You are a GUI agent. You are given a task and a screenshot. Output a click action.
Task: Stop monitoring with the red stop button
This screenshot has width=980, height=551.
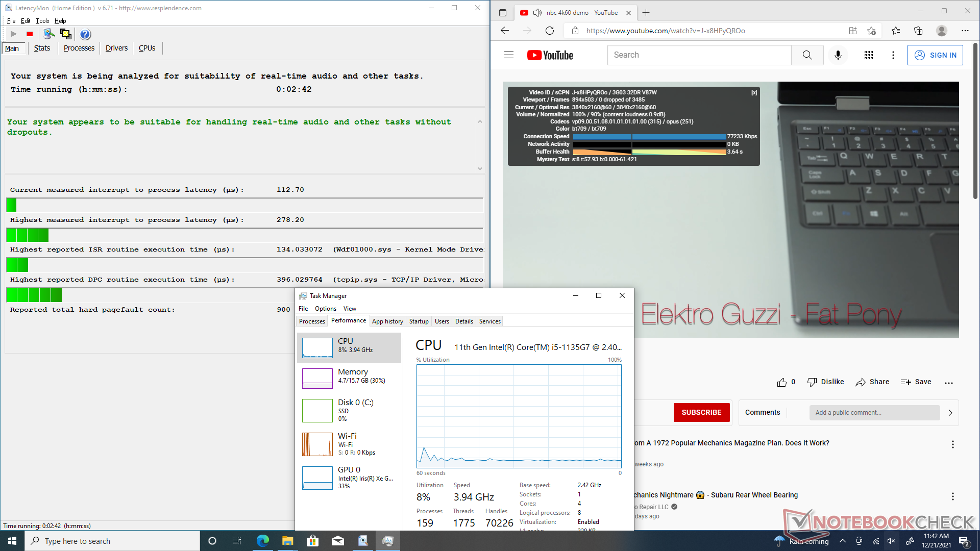click(x=30, y=34)
